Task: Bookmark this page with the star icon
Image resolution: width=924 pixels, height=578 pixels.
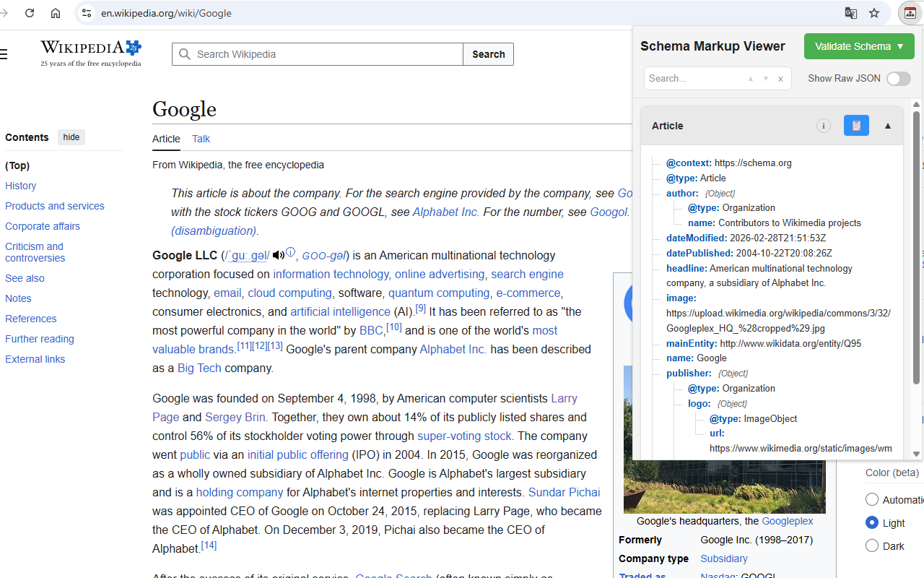Action: [874, 13]
